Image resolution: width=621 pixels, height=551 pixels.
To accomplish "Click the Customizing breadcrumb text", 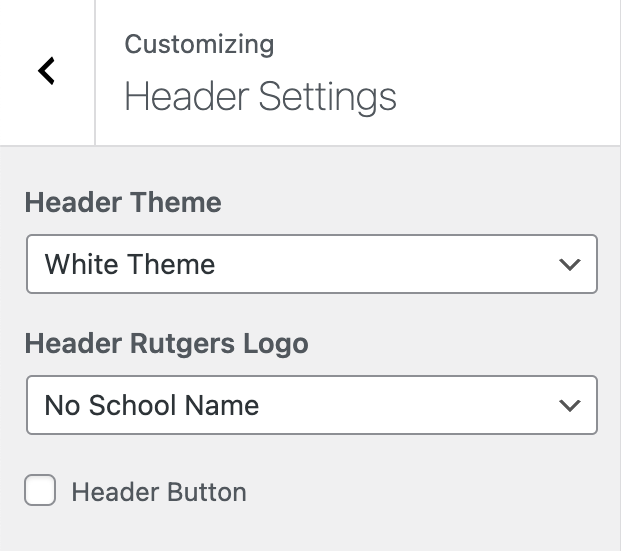I will click(x=199, y=44).
